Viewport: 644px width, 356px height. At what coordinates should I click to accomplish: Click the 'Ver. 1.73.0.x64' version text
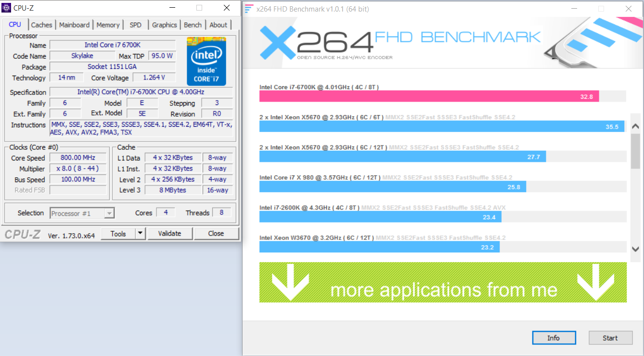(71, 236)
